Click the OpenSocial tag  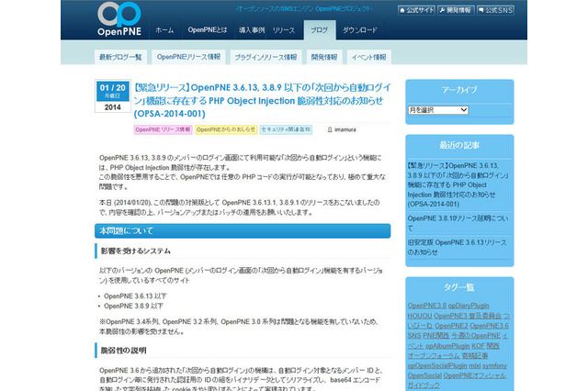424,375
